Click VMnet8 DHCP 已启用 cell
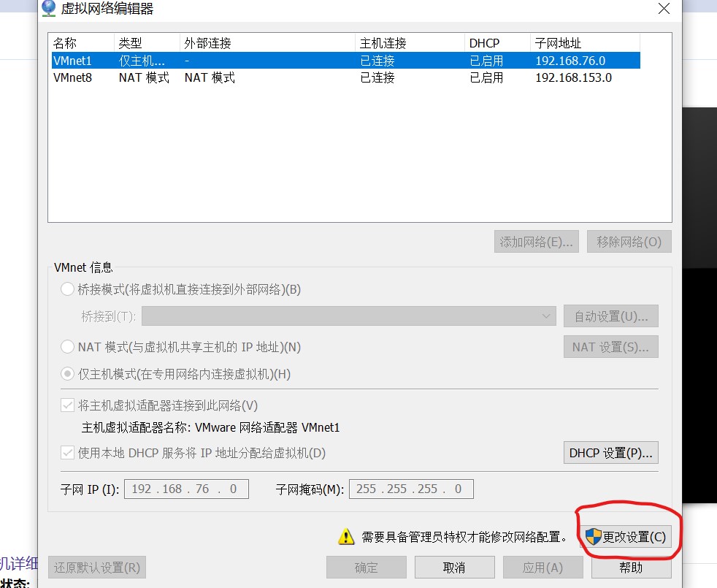Image resolution: width=717 pixels, height=588 pixels. (x=486, y=77)
